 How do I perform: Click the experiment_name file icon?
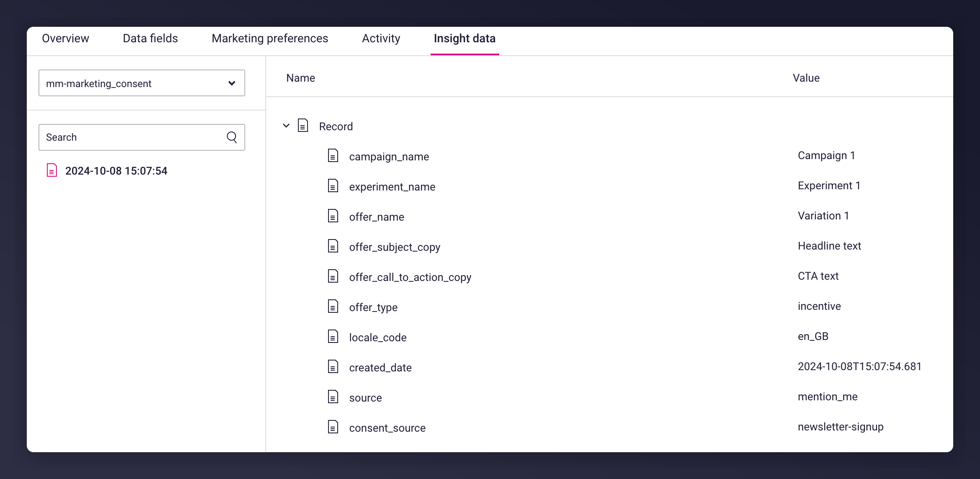point(333,186)
